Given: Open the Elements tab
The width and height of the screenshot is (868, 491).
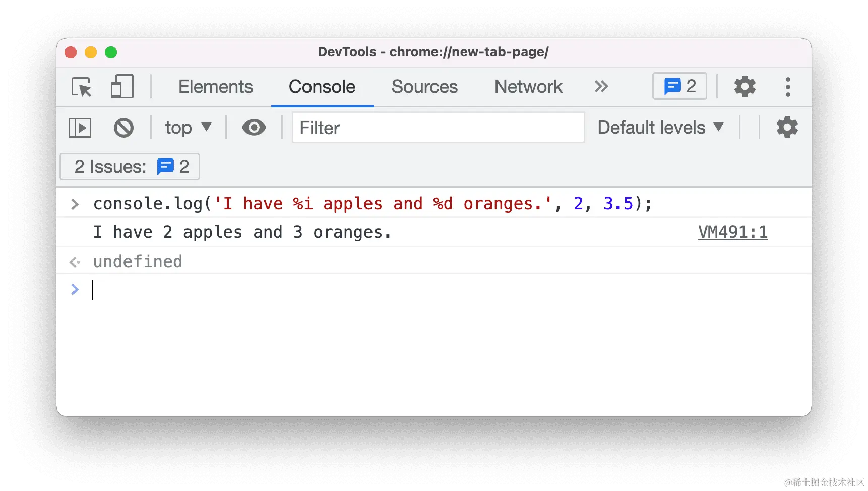Looking at the screenshot, I should (x=216, y=87).
